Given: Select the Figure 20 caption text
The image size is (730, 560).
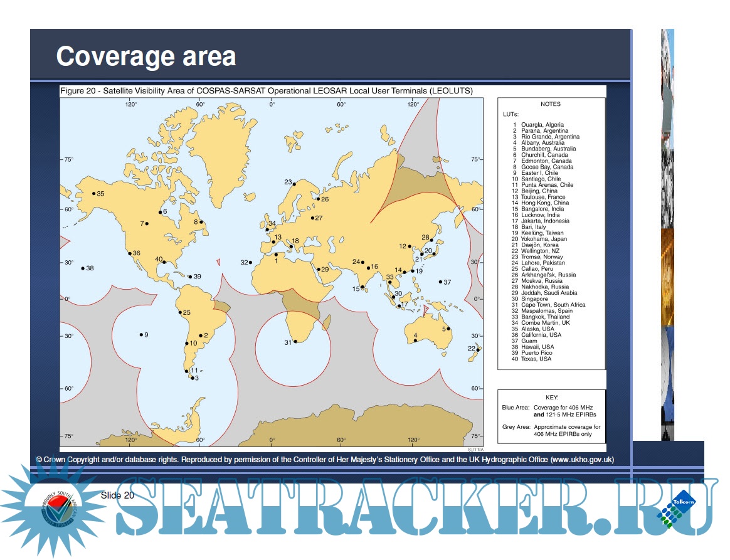Looking at the screenshot, I should click(x=267, y=91).
